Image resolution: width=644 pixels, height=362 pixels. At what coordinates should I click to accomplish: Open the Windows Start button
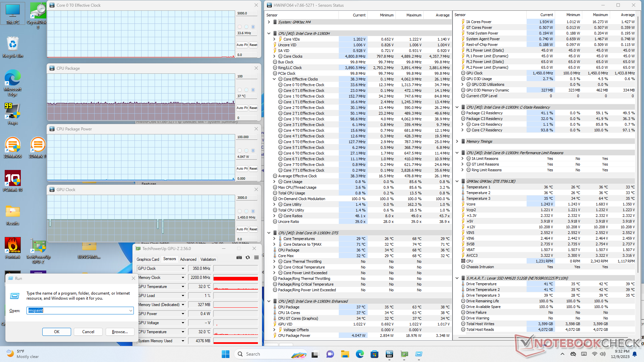(225, 354)
